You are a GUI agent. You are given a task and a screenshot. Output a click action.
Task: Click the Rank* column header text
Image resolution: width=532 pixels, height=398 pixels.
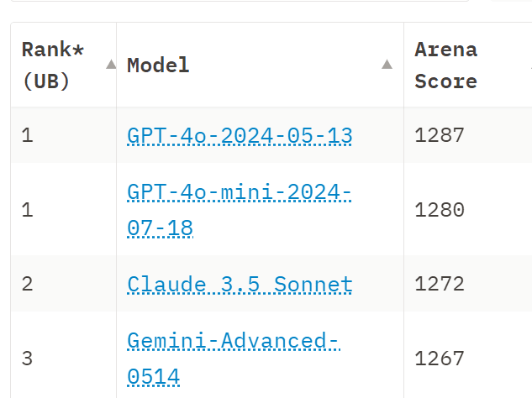tap(53, 50)
